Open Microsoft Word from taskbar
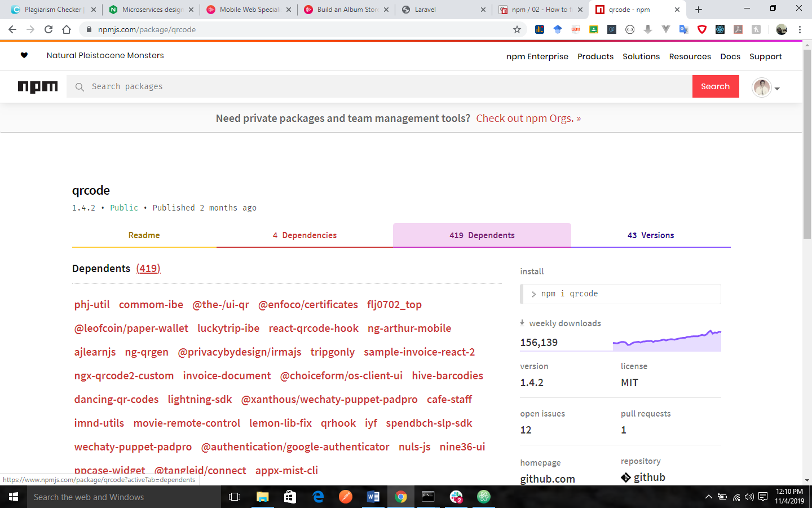This screenshot has height=508, width=812. coord(373,497)
